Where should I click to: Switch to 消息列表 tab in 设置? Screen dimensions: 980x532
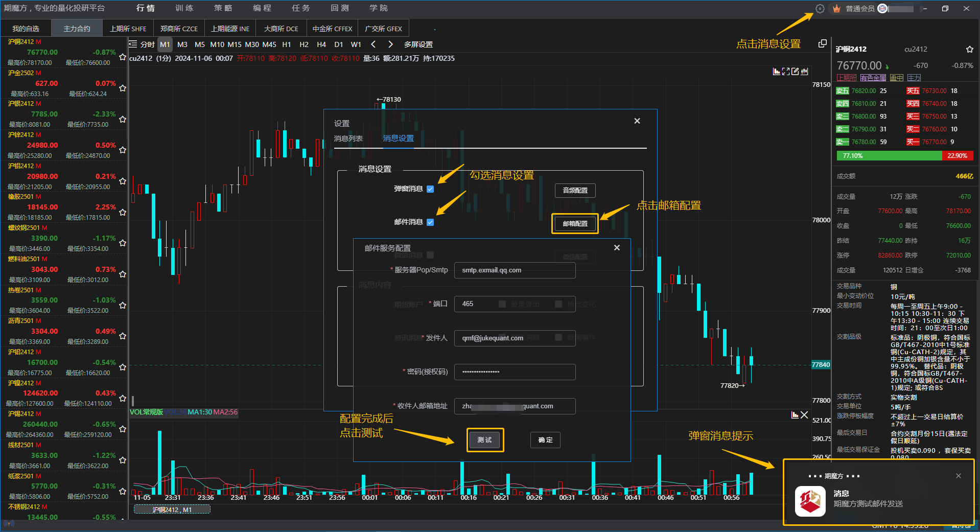click(x=348, y=138)
